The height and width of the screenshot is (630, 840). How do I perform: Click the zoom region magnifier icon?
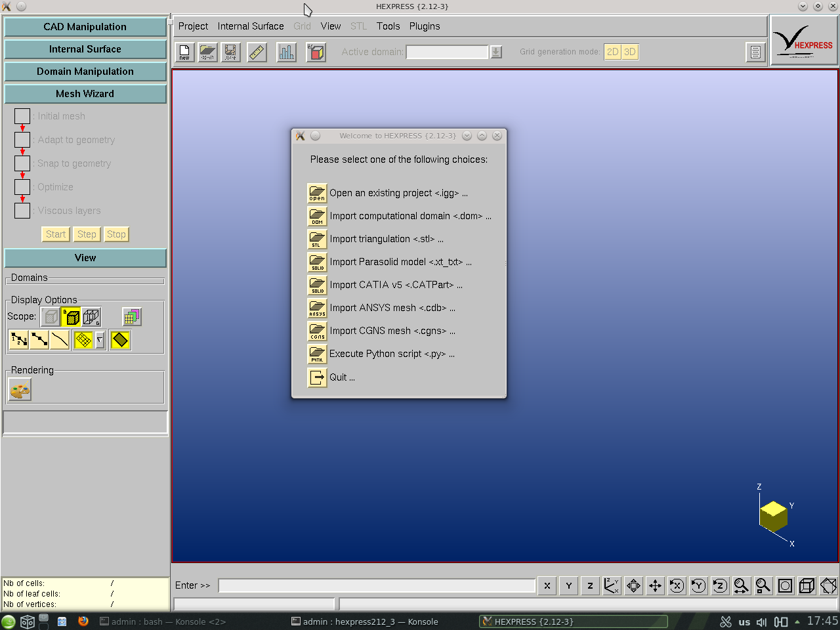click(x=763, y=586)
